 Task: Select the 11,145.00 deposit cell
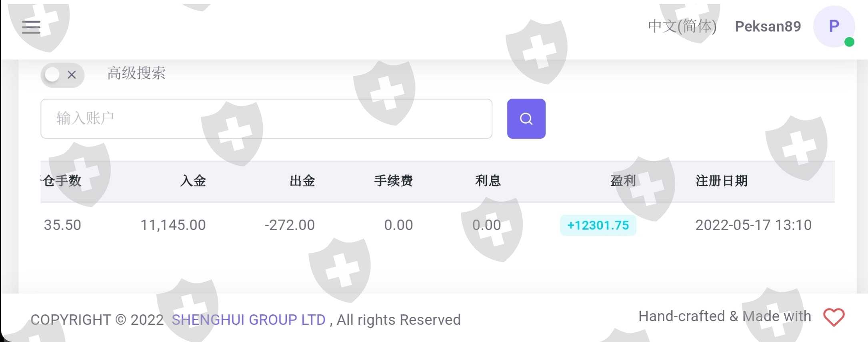click(x=173, y=225)
